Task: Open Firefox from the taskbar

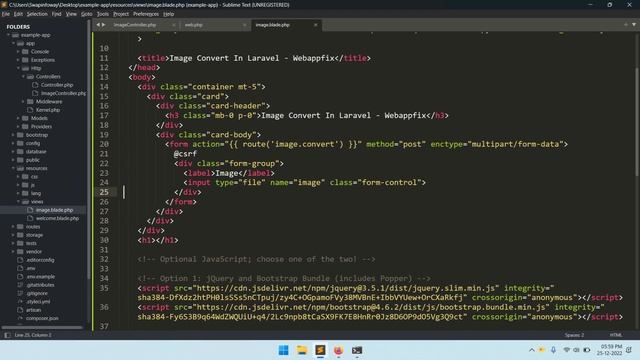Action: (338, 350)
